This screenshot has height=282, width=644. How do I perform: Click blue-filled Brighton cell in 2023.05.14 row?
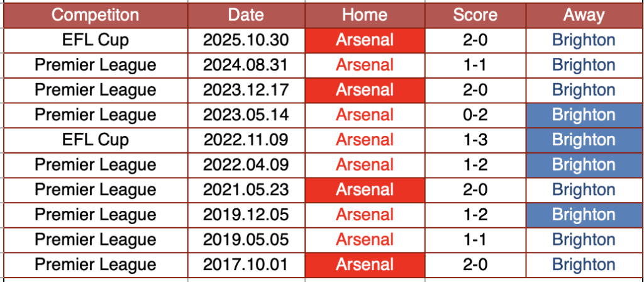(584, 115)
